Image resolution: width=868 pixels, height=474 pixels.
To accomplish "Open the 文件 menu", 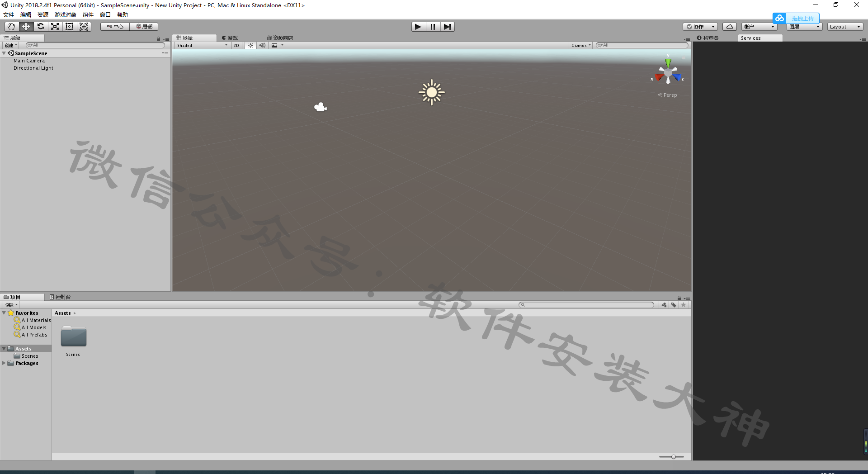I will pyautogui.click(x=9, y=14).
